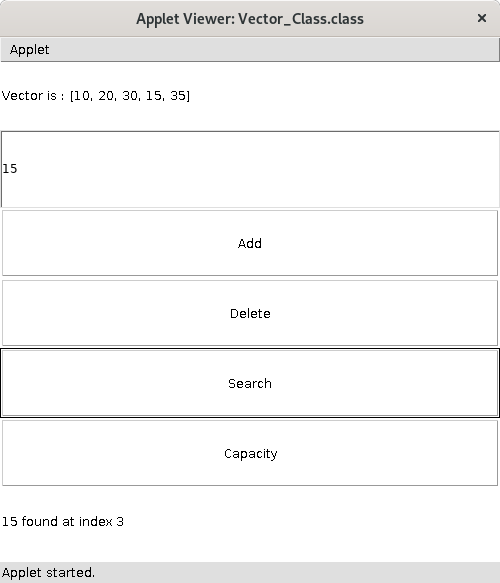The width and height of the screenshot is (500, 583).
Task: Show the vector Capacity
Action: (x=250, y=453)
